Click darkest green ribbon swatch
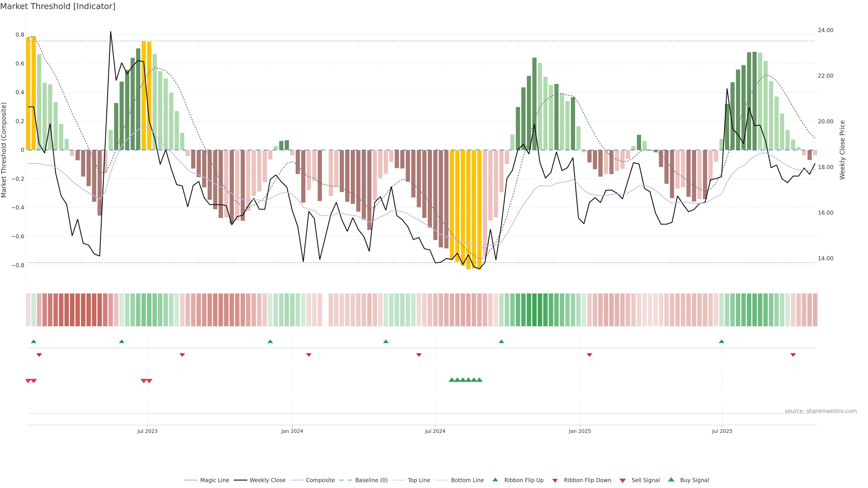Image resolution: width=868 pixels, height=488 pixels. 534,310
